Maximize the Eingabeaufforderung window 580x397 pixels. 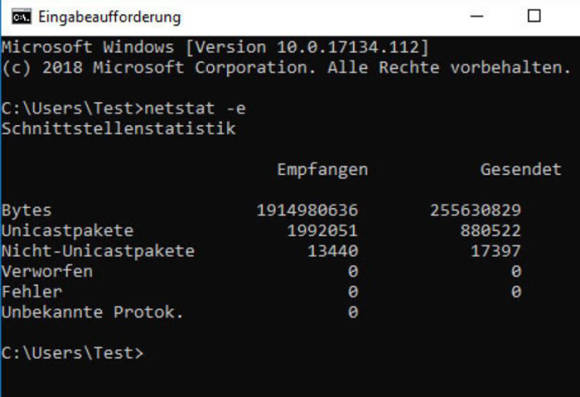point(534,16)
